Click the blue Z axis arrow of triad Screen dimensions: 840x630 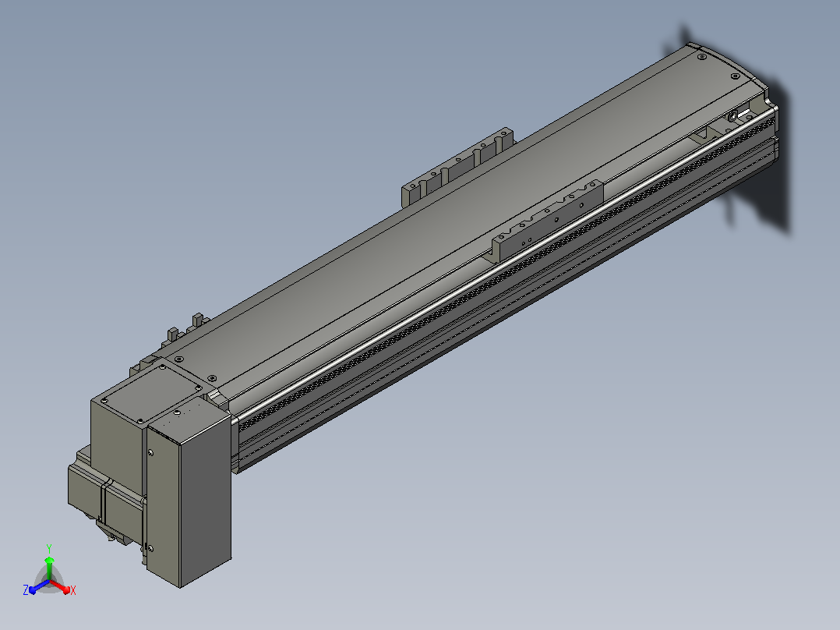(x=39, y=586)
